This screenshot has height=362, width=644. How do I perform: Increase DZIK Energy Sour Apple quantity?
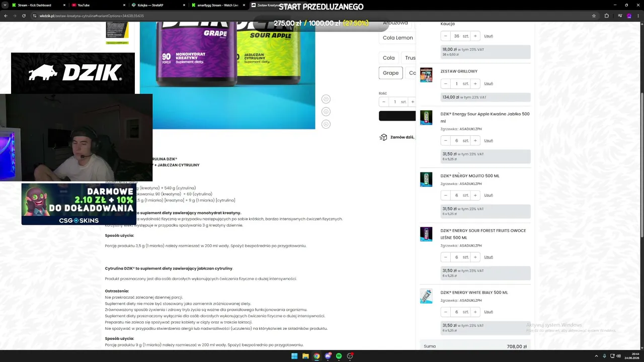click(475, 141)
